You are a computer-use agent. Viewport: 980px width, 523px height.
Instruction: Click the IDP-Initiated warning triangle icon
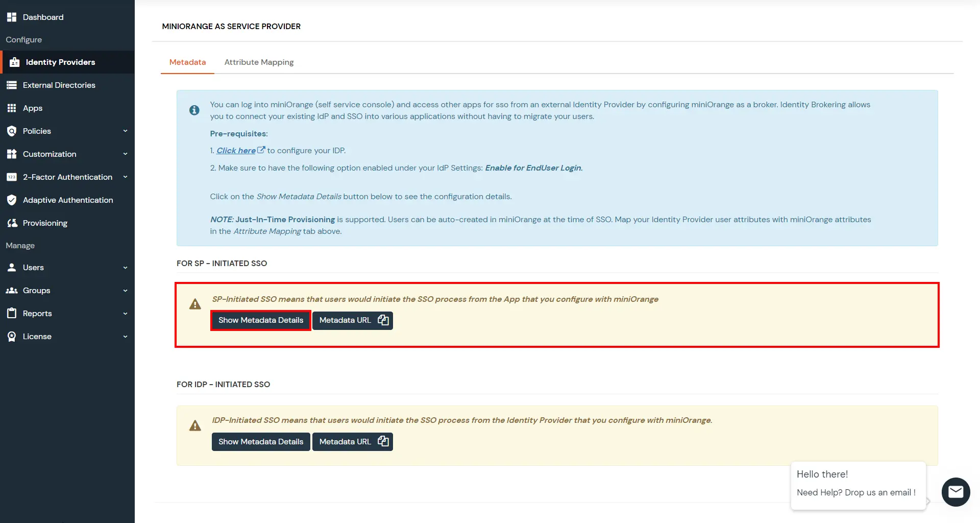pyautogui.click(x=195, y=425)
